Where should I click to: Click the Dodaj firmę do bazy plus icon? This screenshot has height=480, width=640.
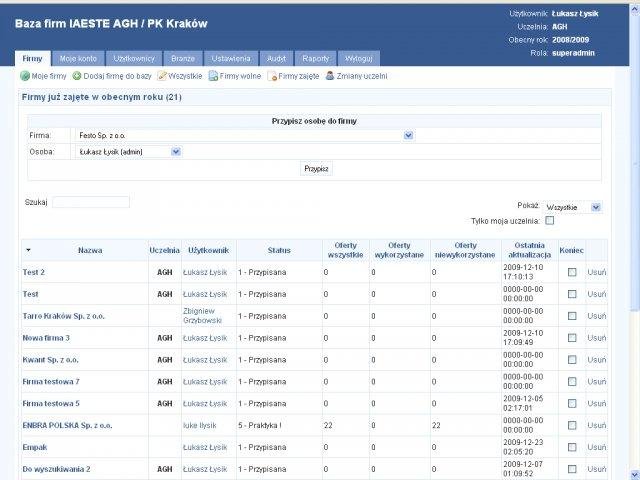click(x=77, y=76)
